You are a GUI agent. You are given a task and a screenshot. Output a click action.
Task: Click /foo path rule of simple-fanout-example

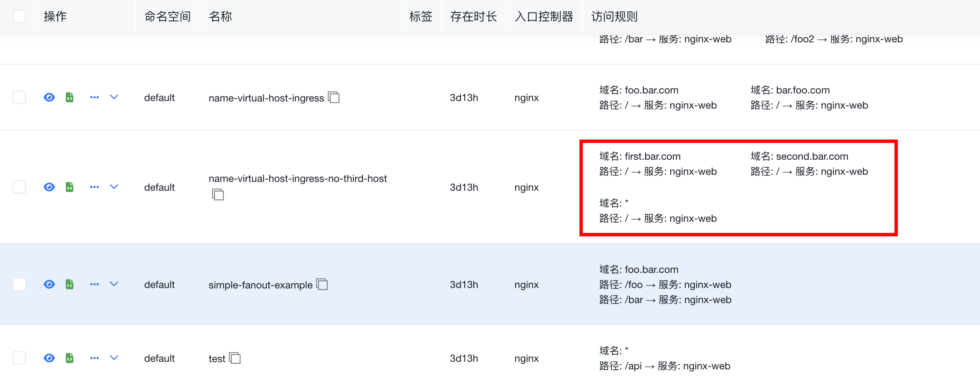click(x=665, y=285)
